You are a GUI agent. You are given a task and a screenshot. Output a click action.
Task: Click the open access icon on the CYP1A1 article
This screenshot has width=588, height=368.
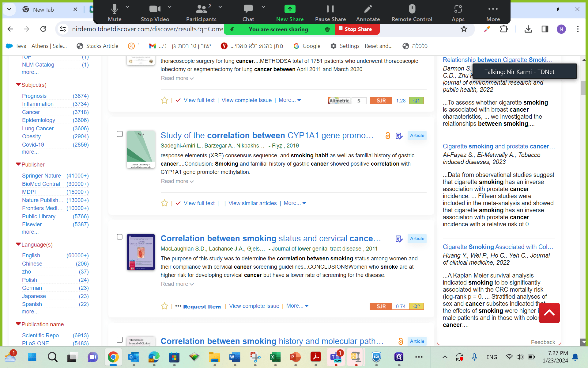[x=388, y=136]
